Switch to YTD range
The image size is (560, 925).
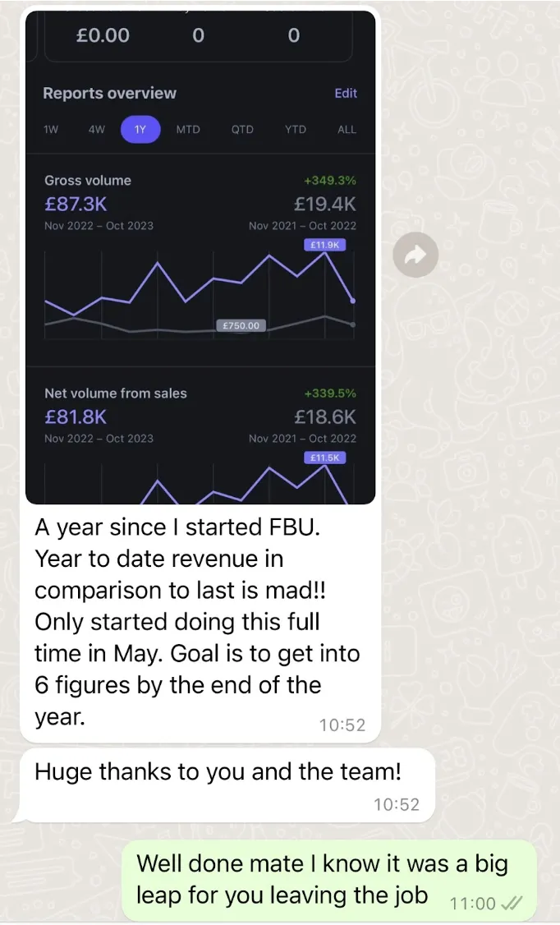pyautogui.click(x=296, y=129)
